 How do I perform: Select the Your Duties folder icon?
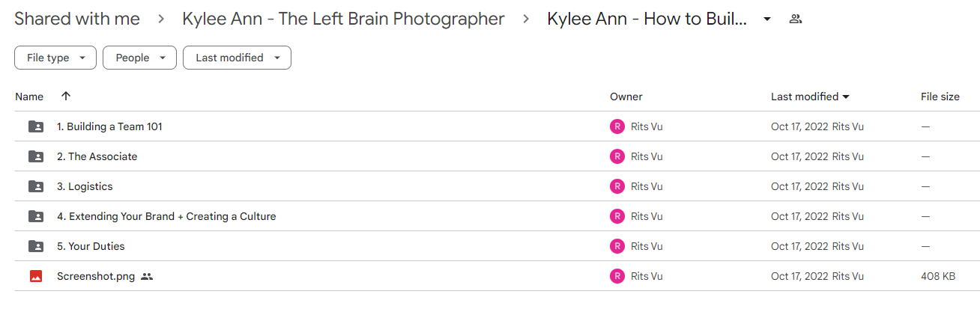coord(36,246)
